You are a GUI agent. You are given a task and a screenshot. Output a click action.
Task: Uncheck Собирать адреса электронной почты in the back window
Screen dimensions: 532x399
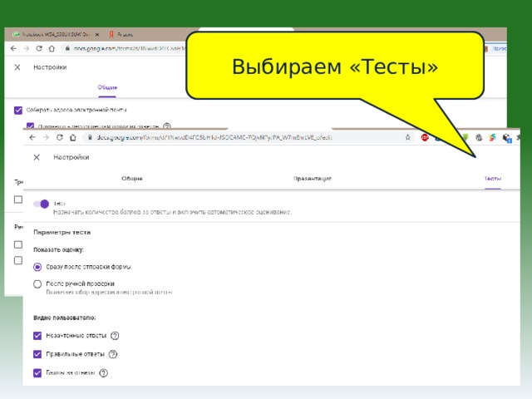pos(18,111)
